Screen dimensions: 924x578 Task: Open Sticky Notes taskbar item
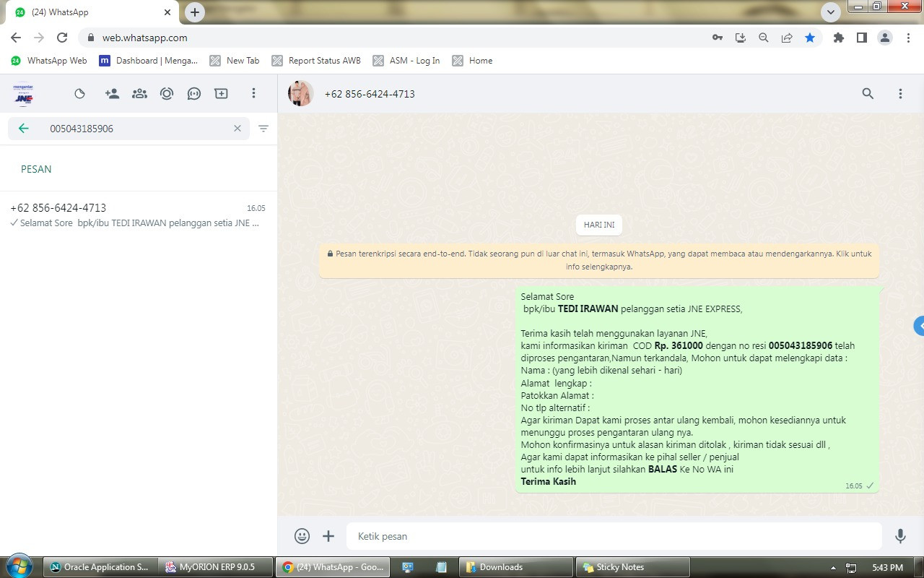pos(632,567)
